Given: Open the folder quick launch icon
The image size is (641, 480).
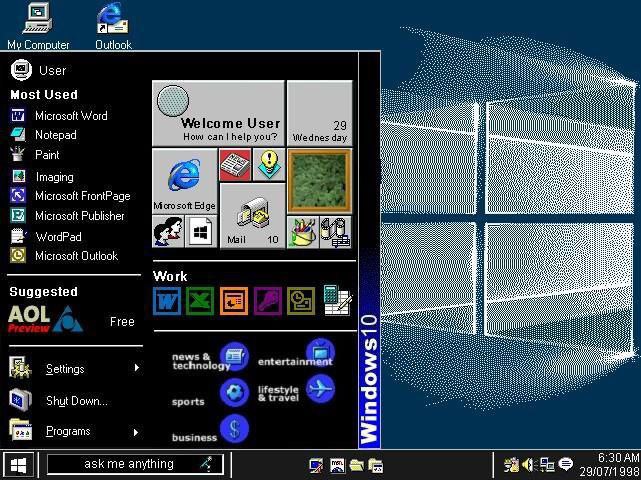Looking at the screenshot, I should 356,465.
